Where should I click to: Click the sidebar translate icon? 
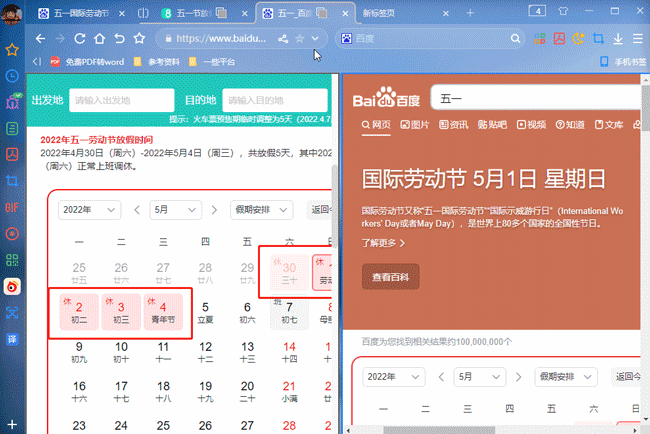coord(12,339)
